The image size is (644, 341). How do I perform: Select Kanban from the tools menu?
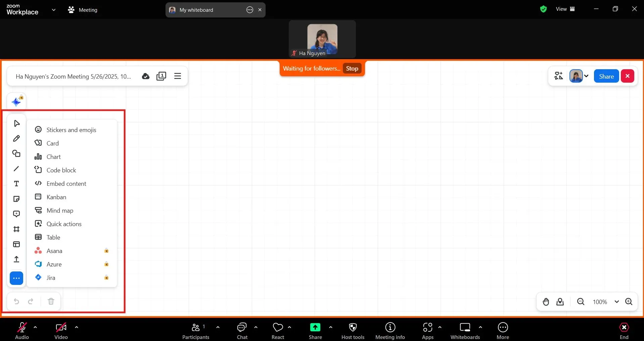(x=56, y=197)
